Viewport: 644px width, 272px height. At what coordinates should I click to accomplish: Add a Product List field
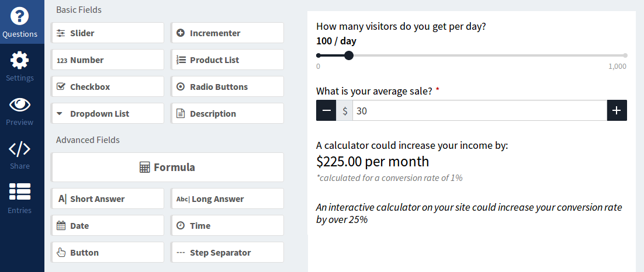227,60
